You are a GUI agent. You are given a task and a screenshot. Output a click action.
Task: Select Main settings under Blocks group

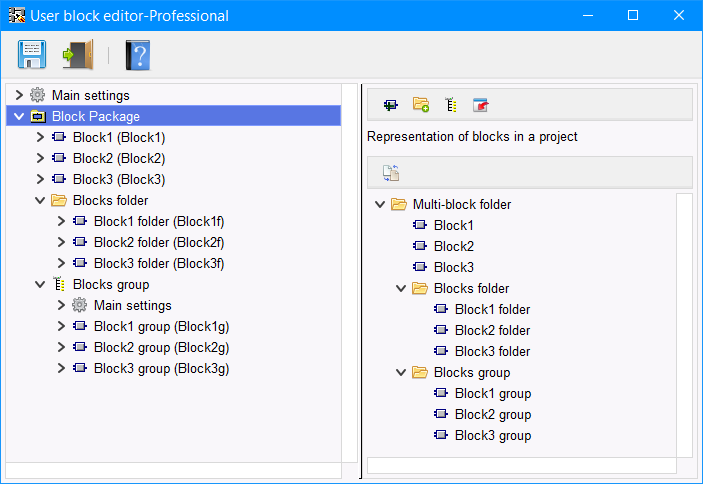pos(132,305)
